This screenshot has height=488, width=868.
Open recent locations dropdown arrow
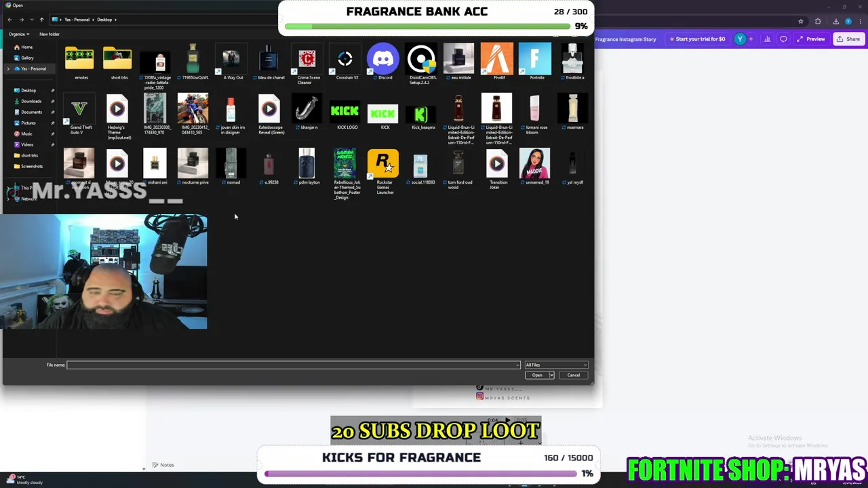[x=31, y=20]
